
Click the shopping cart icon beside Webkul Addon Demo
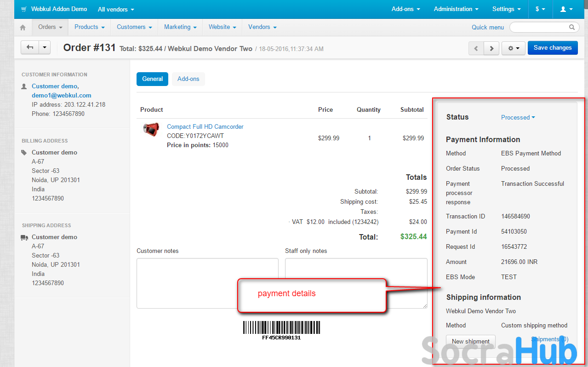(24, 9)
